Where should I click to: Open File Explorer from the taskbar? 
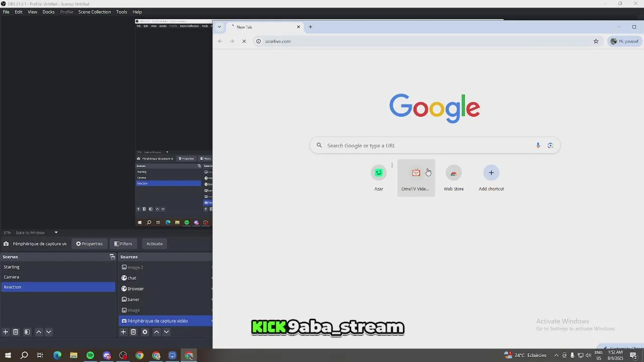[x=73, y=355]
